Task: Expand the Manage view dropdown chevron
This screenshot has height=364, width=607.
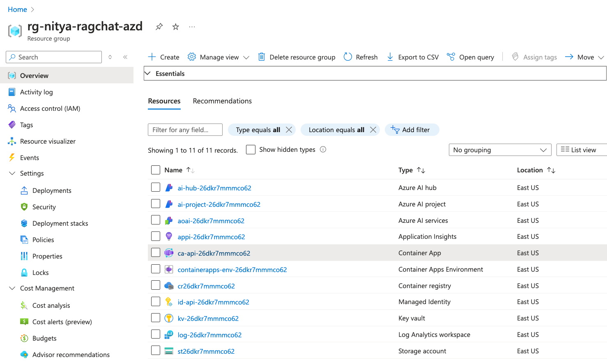Action: (x=246, y=57)
